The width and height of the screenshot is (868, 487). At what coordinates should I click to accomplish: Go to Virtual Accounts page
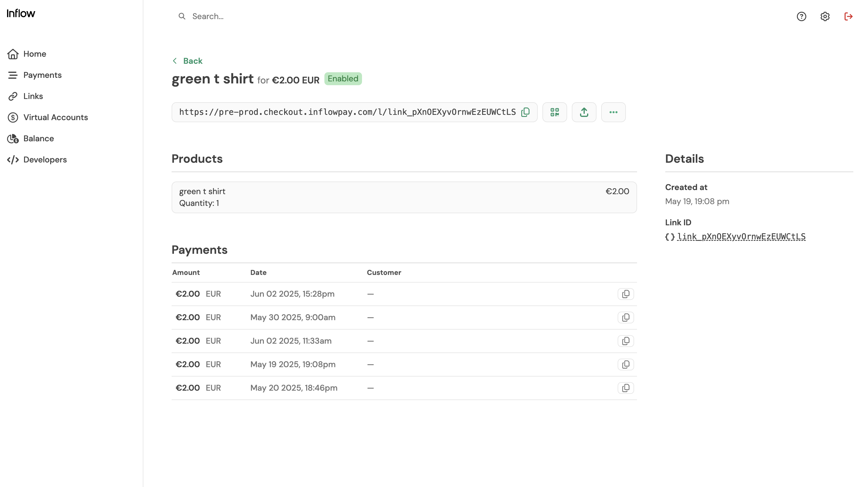tap(55, 117)
